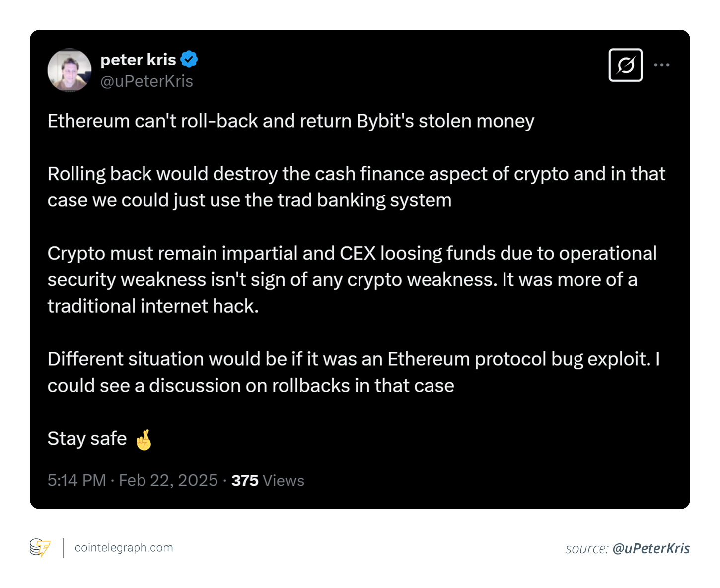Screen dimensions: 720x588
Task: Click the divider bar between logo and cointelegraph.com
Action: 63,548
